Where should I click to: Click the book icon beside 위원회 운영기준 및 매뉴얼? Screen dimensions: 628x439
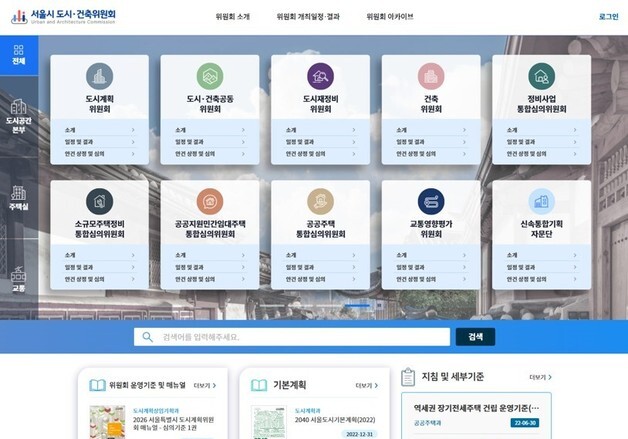97,385
